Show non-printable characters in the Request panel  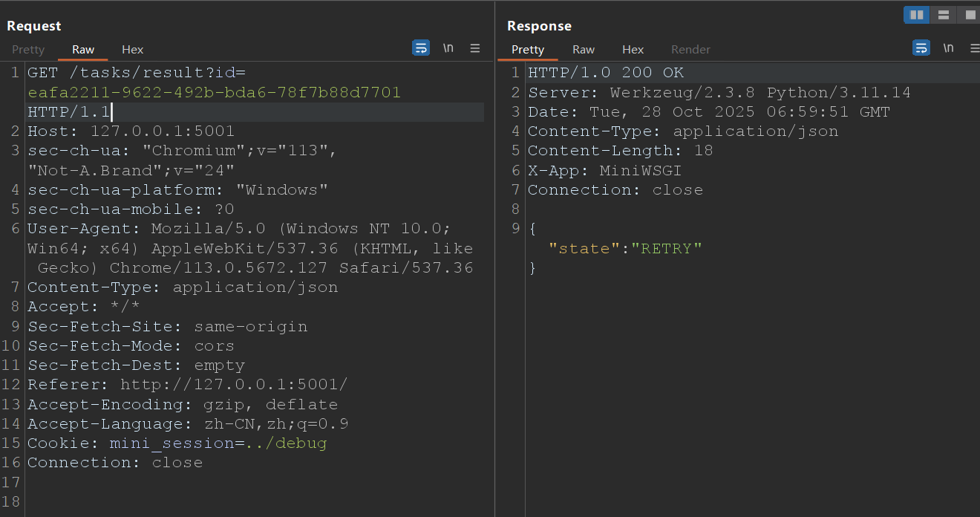click(448, 48)
